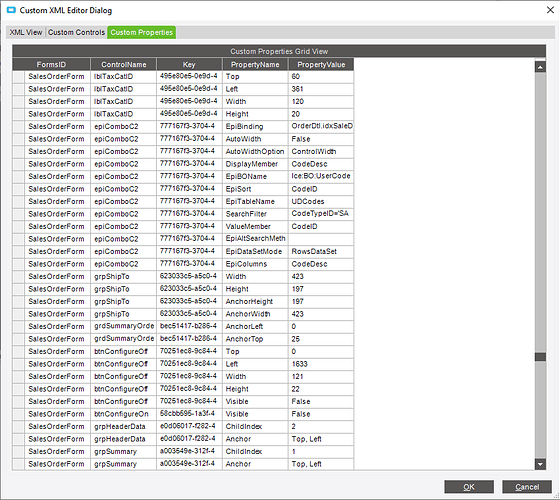Click the PropertyName column header

pyautogui.click(x=255, y=64)
